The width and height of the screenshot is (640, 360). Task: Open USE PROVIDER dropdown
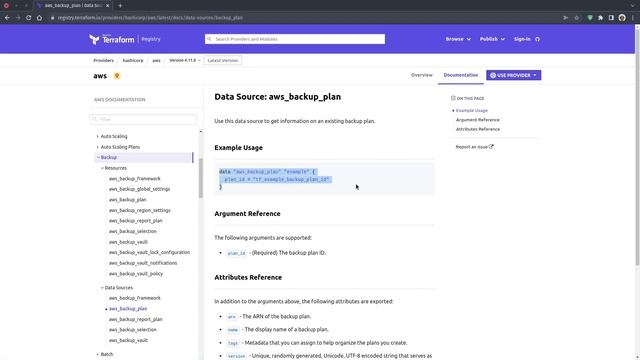pos(513,75)
